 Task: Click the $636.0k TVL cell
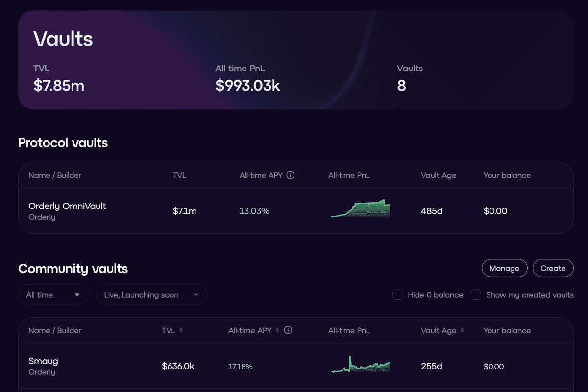(178, 367)
